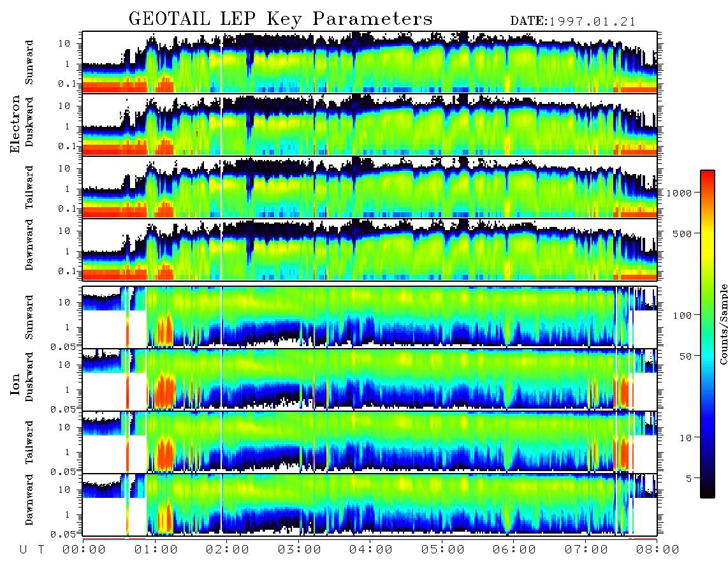Viewport: 728px width, 561px height.
Task: Click the rainbow Counts/Sample color bar
Action: pyautogui.click(x=708, y=334)
